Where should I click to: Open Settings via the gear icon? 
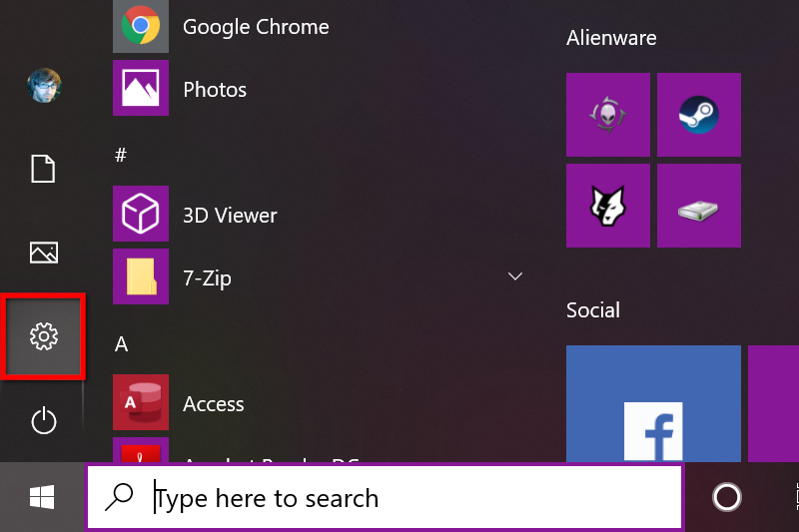click(43, 336)
